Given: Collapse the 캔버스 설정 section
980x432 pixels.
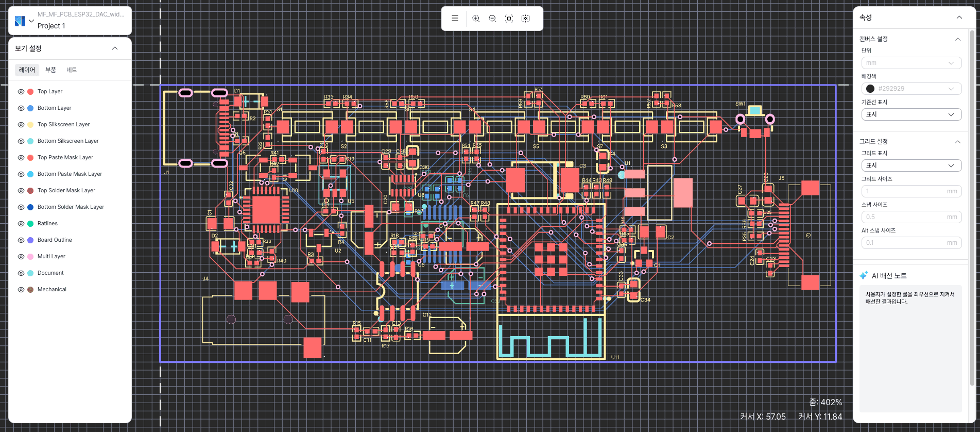Looking at the screenshot, I should coord(958,39).
